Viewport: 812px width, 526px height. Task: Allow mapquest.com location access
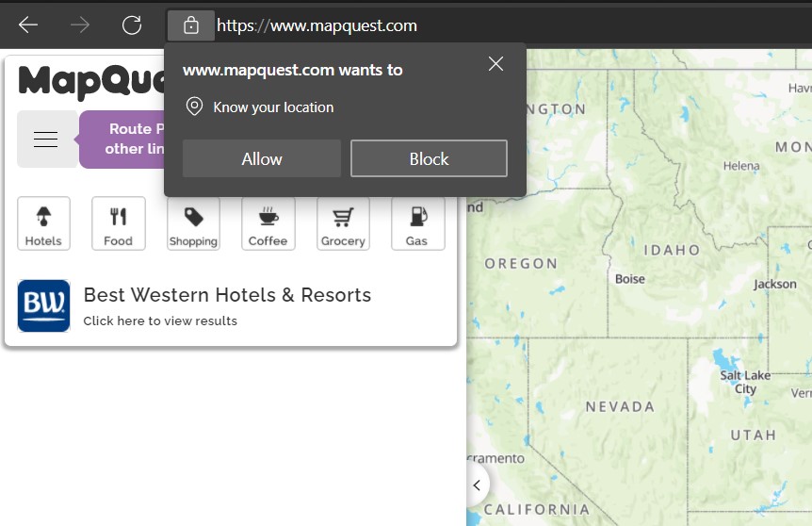[x=261, y=159]
